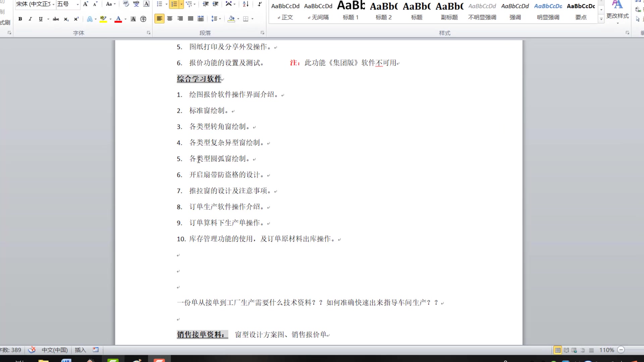Screen dimensions: 644x362
Task: Open the styles pane launcher
Action: pos(627,33)
